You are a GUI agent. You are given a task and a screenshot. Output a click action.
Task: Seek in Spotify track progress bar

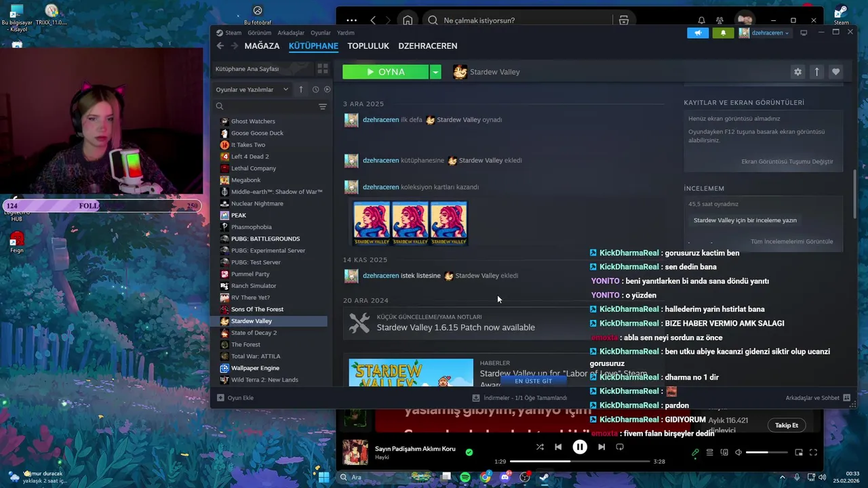point(579,462)
